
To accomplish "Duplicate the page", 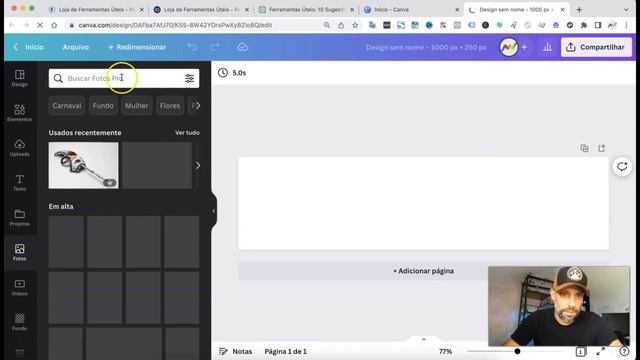I will coord(584,148).
